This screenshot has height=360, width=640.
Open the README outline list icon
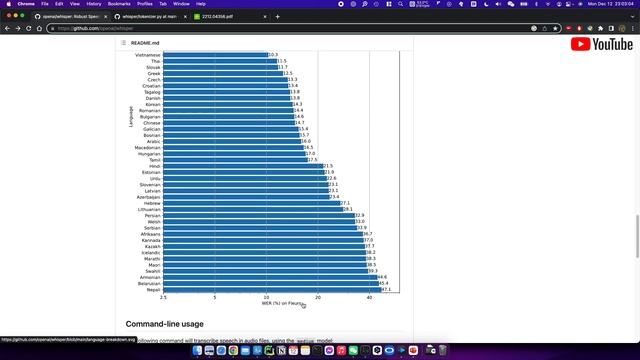coord(123,43)
